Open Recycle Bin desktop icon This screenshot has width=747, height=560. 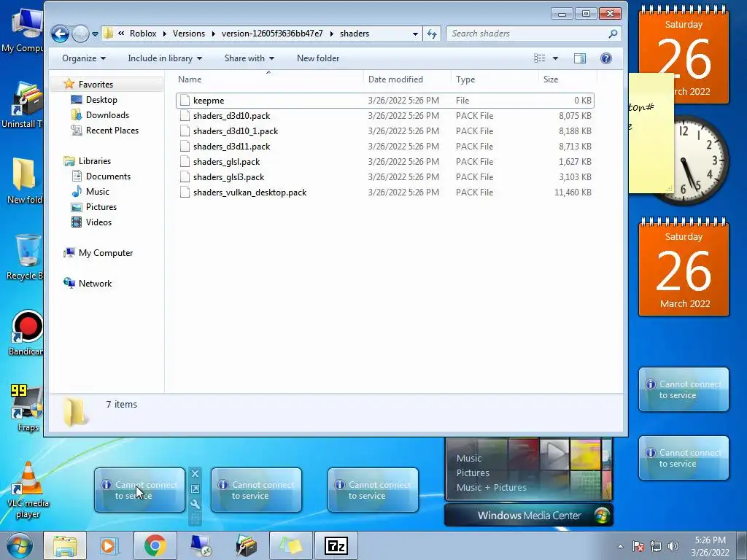tap(24, 257)
